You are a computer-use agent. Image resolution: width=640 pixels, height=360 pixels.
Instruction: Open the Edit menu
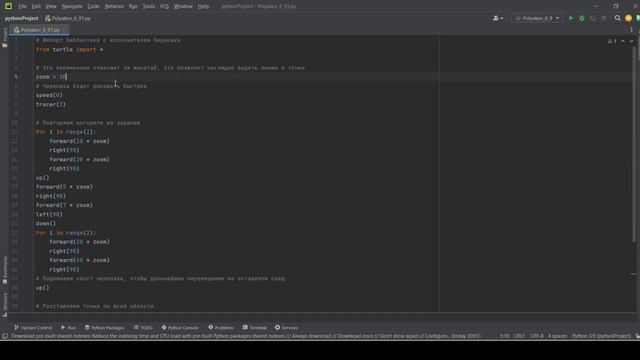[36, 6]
